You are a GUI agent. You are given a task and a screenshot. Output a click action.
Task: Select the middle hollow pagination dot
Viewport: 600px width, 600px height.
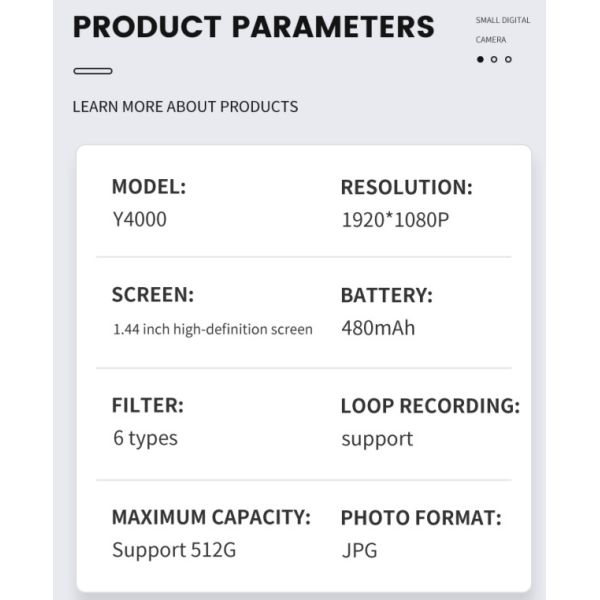(x=494, y=60)
